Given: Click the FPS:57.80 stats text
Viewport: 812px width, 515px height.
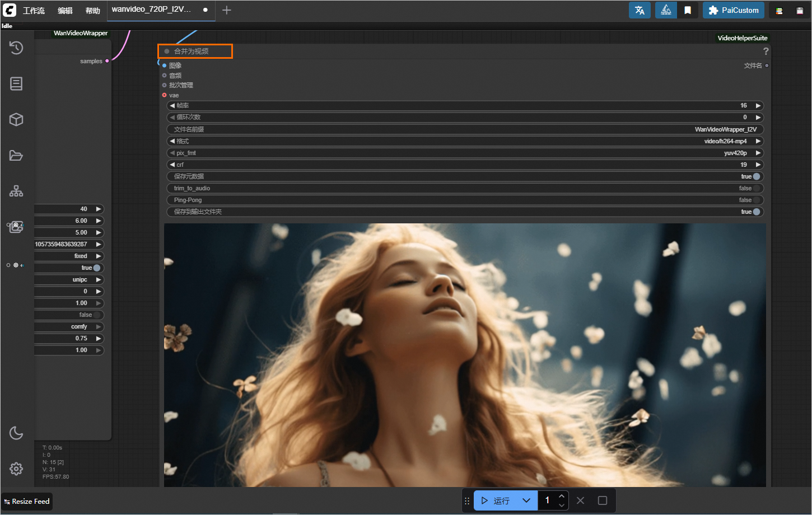Looking at the screenshot, I should point(56,477).
